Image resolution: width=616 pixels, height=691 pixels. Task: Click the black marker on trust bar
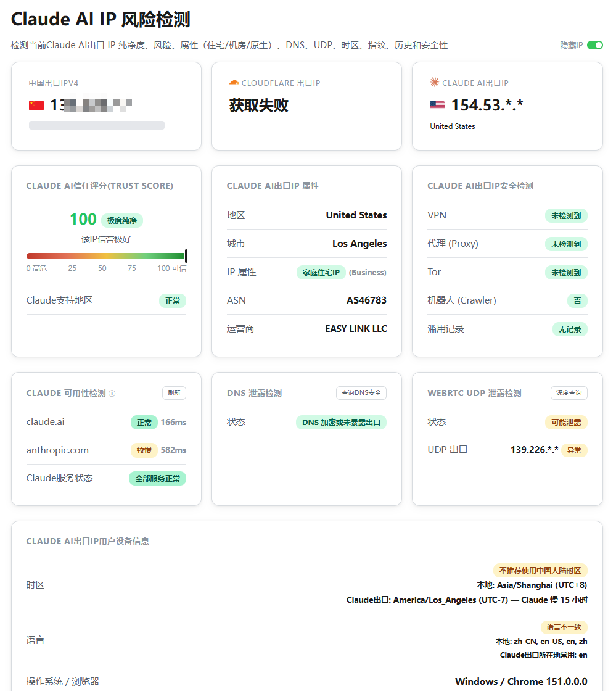pyautogui.click(x=186, y=256)
